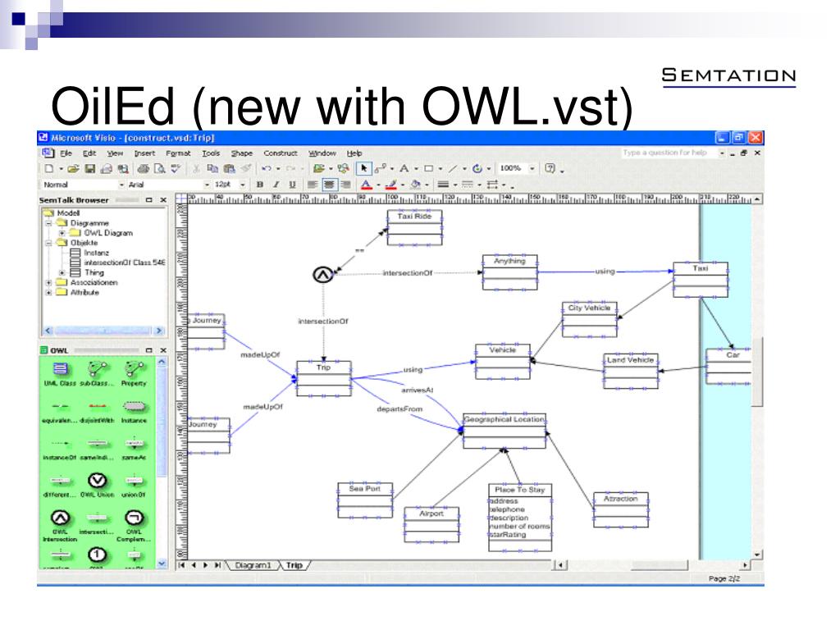
Task: Open the Construct menu
Action: coord(281,153)
